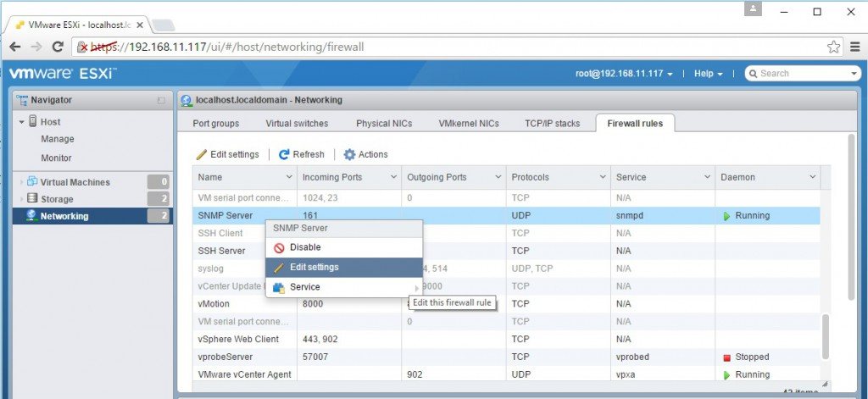Click the firewall table vertical scrollbar thumb
This screenshot has height=399, width=868.
point(826,336)
